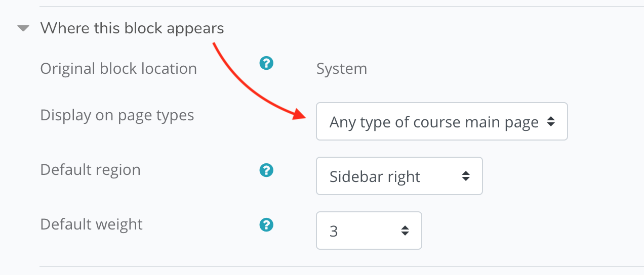Click up-down arrows on Sidebar right selector
This screenshot has height=275, width=644.
pos(466,176)
